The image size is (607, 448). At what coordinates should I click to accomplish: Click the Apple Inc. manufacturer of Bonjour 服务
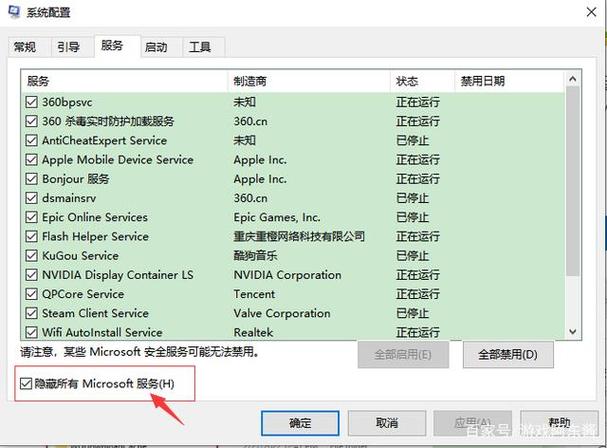click(x=260, y=179)
